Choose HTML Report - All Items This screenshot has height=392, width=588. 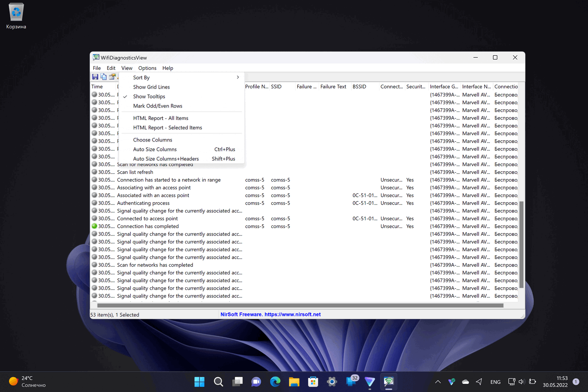(x=161, y=118)
